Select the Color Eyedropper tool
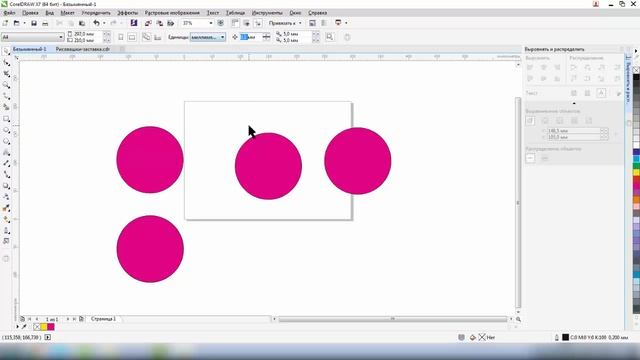640x360 pixels. pos(6,208)
